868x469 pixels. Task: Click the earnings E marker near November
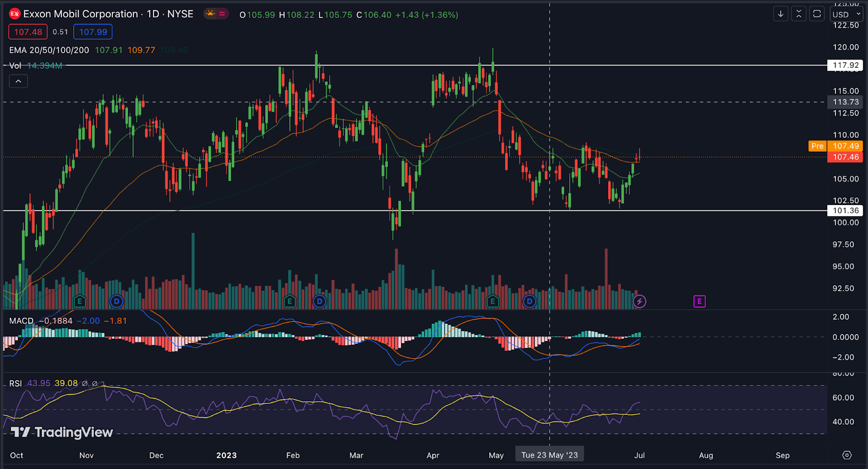(x=80, y=301)
